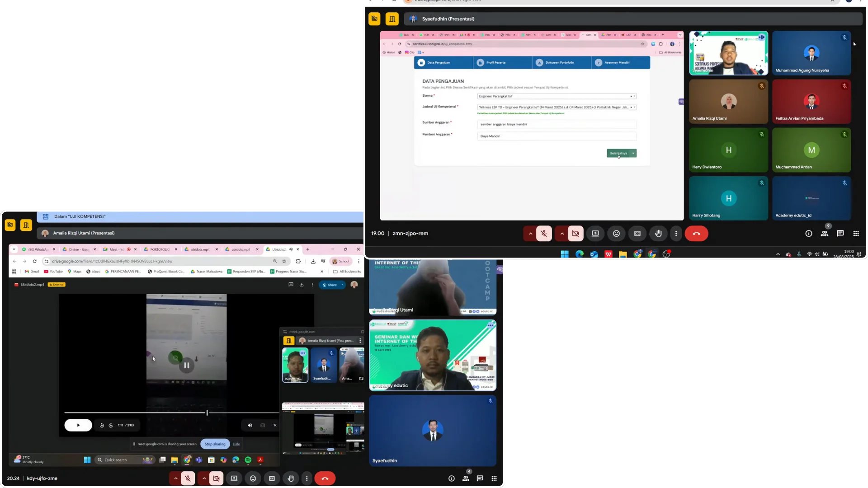This screenshot has width=868, height=488.
Task: Open meeting details in zmn-zjpo-rem meeting
Action: [x=809, y=234]
